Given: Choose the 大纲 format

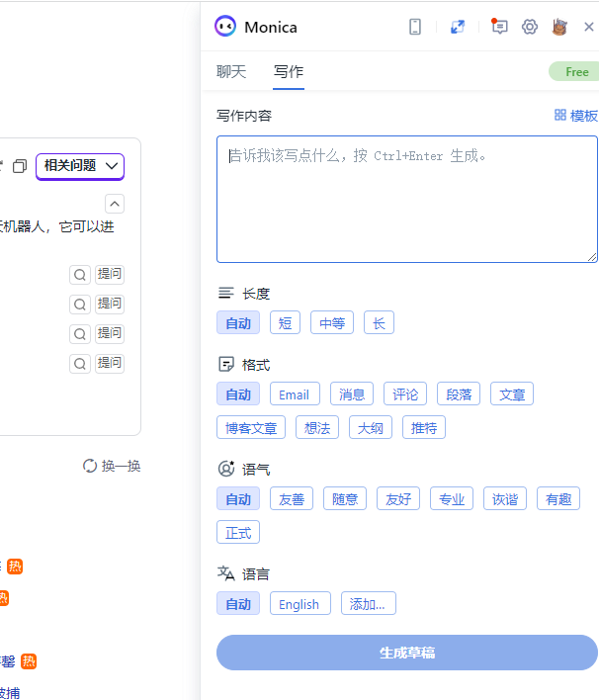Looking at the screenshot, I should click(x=371, y=428).
